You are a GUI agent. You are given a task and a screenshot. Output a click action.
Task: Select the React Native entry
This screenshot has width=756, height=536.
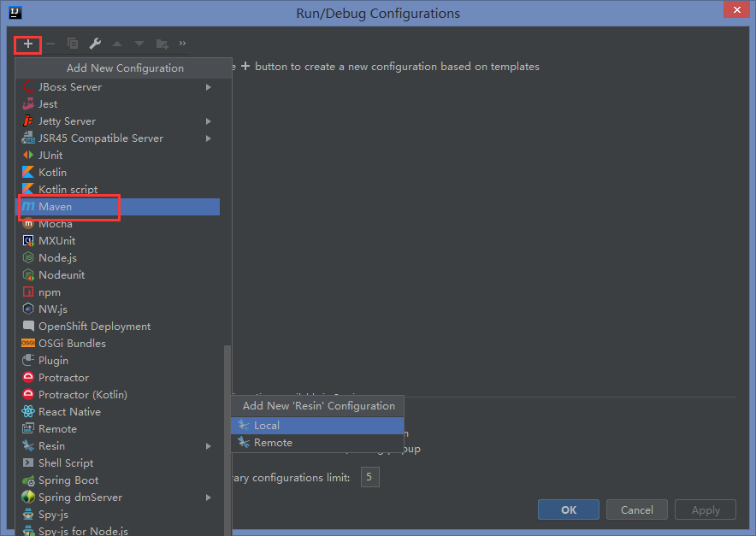69,411
